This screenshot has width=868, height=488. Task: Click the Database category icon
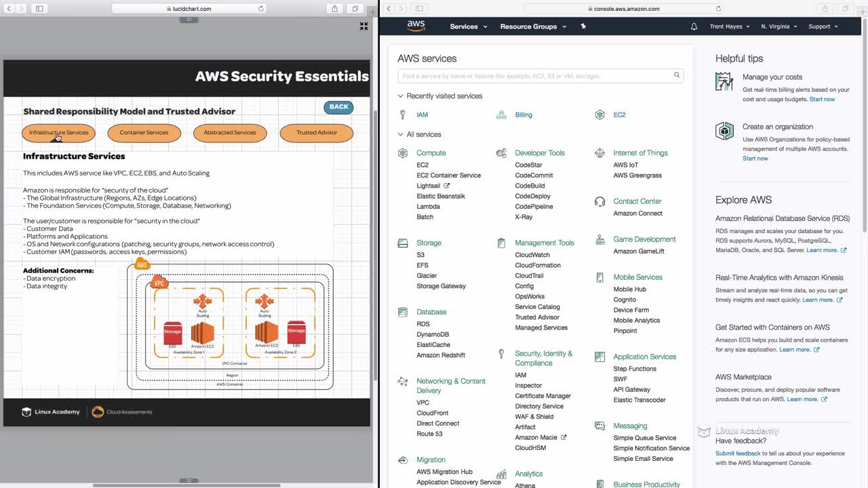click(x=403, y=312)
